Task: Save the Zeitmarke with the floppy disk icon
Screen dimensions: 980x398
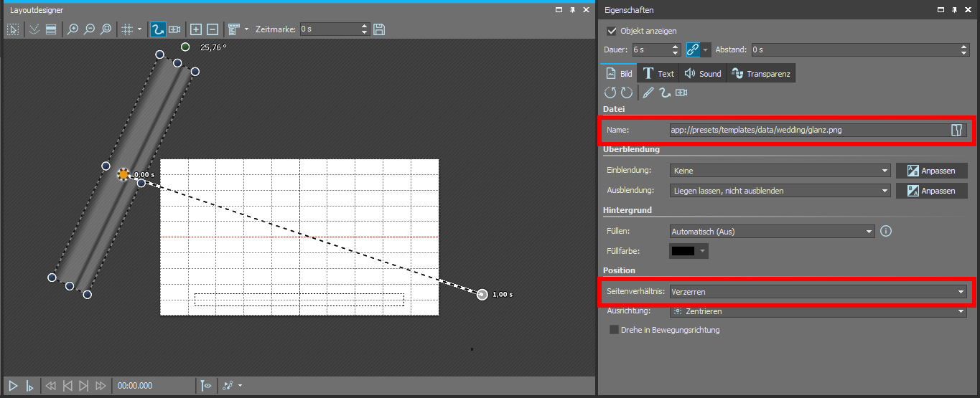Action: 379,29
